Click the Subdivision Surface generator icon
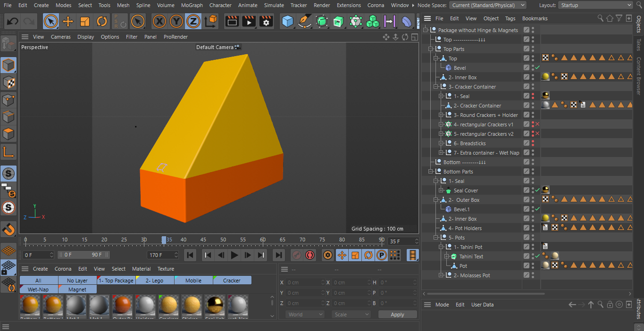 pos(322,21)
